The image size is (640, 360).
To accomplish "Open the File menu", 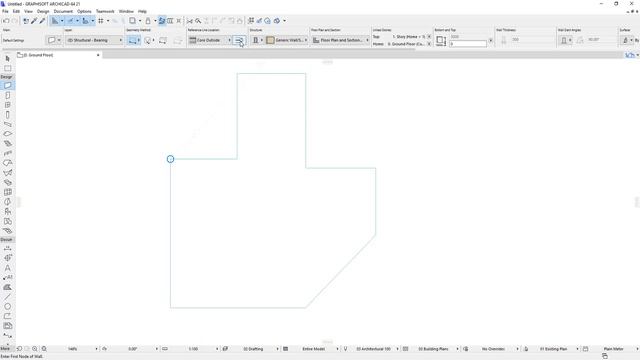I will [5, 11].
